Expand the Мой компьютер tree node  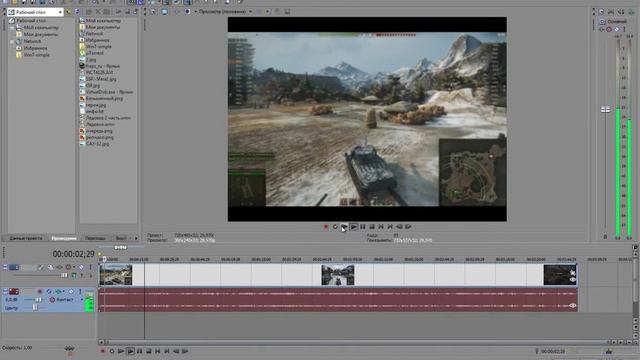coord(12,28)
